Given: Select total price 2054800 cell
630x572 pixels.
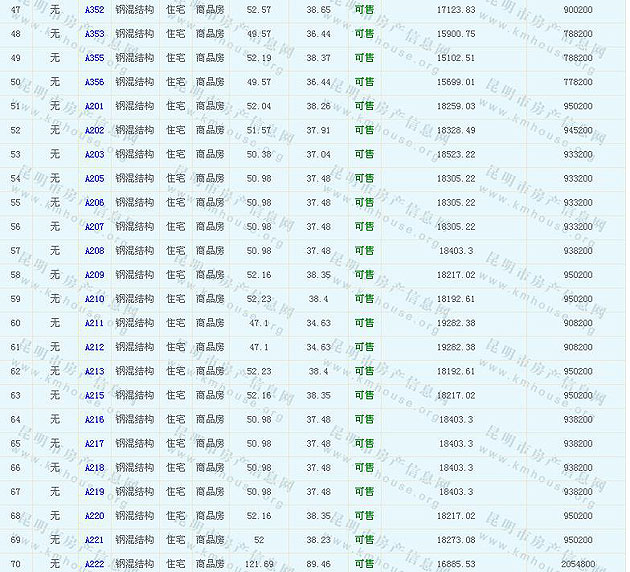Looking at the screenshot, I should (577, 565).
